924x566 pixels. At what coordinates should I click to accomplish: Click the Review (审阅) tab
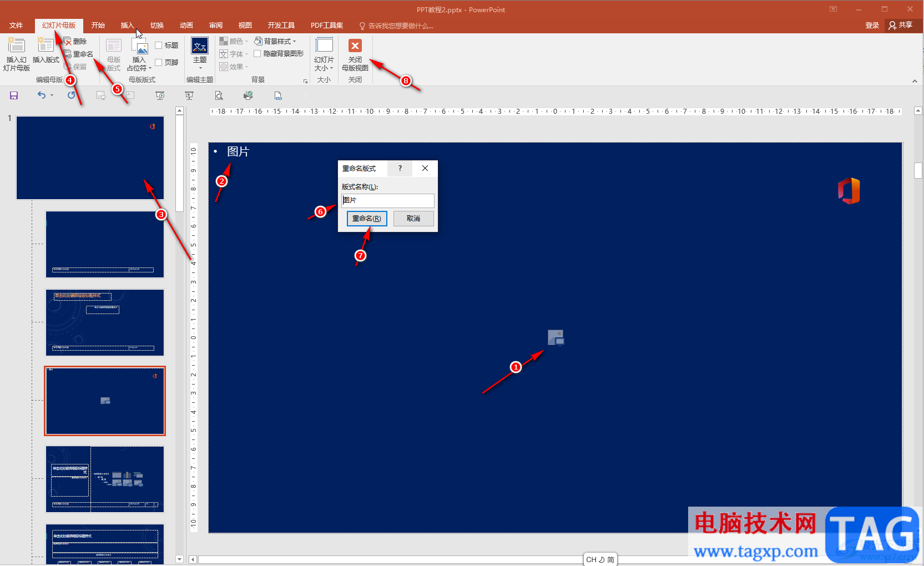pyautogui.click(x=216, y=26)
